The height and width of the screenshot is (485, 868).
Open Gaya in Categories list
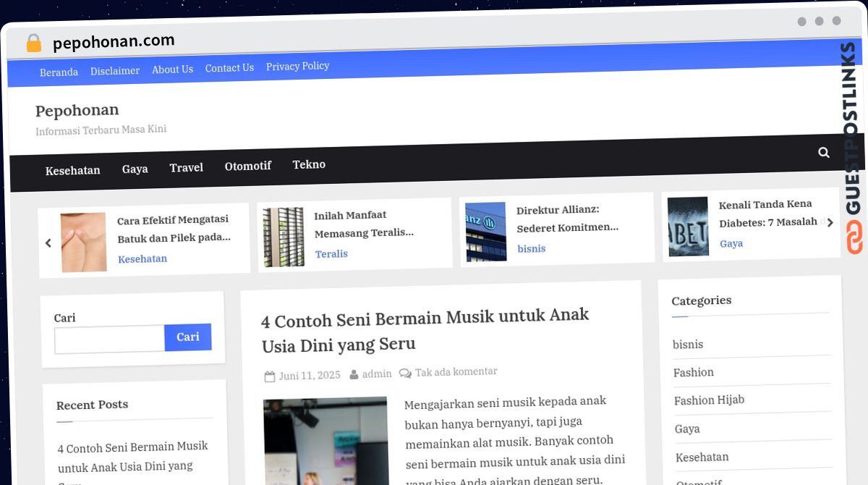coord(687,429)
